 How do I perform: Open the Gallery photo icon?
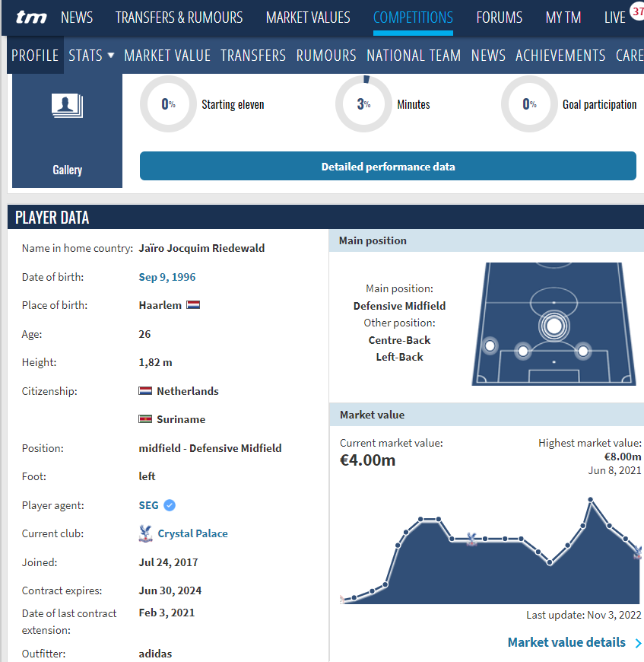click(67, 106)
